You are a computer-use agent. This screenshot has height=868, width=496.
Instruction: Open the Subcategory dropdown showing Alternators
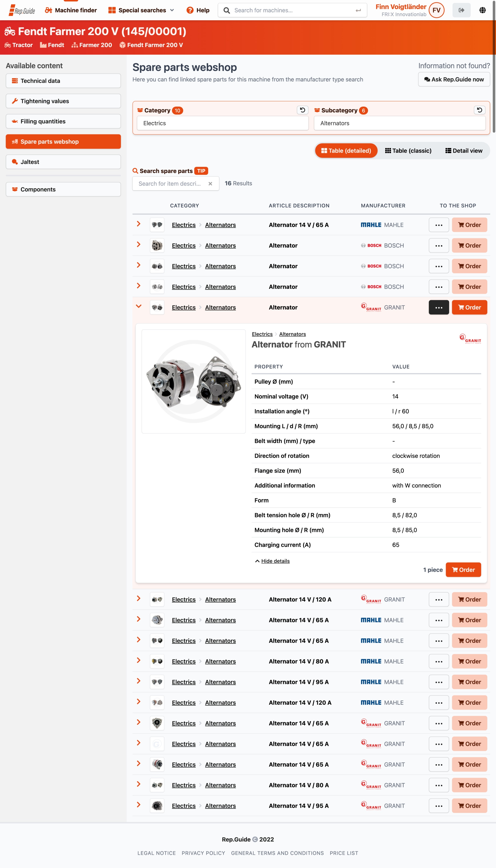(399, 123)
